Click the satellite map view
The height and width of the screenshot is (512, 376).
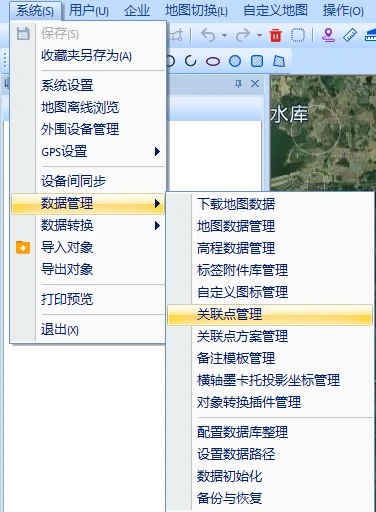(323, 133)
